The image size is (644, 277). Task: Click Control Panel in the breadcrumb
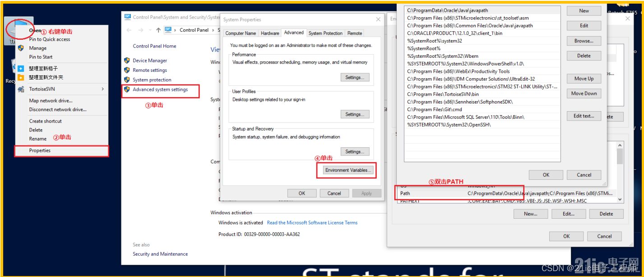(194, 30)
